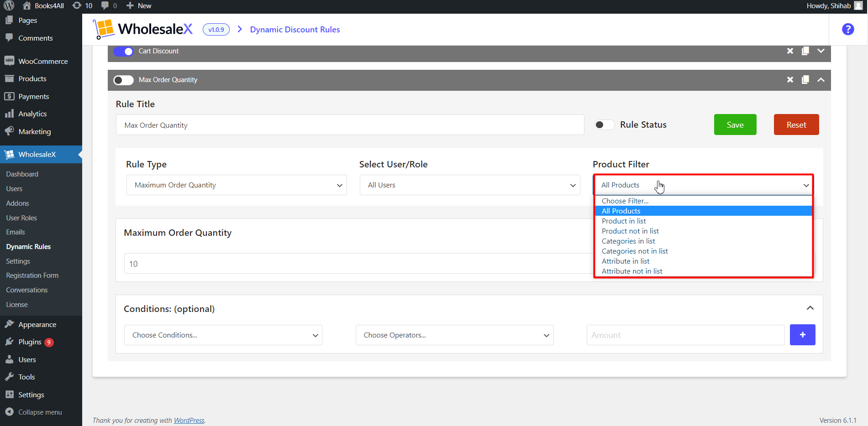This screenshot has width=868, height=426.
Task: Collapse the Conditions section chevron
Action: click(810, 308)
